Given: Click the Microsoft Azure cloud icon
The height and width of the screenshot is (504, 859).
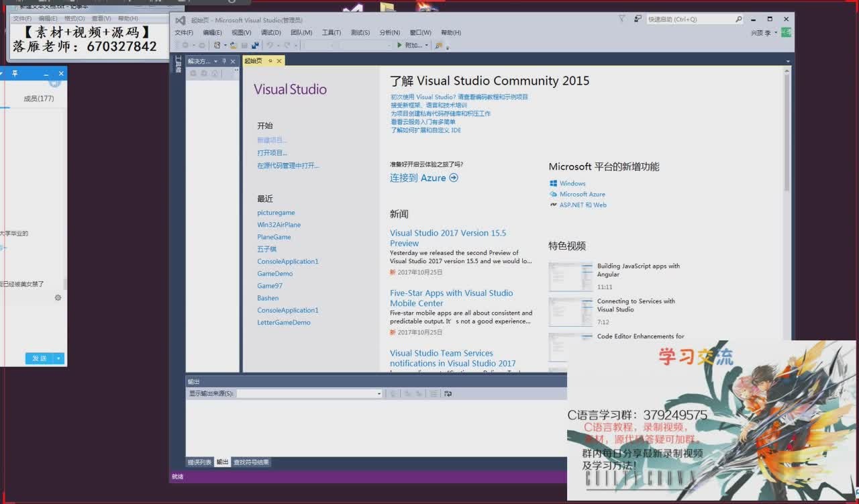Looking at the screenshot, I should (553, 194).
